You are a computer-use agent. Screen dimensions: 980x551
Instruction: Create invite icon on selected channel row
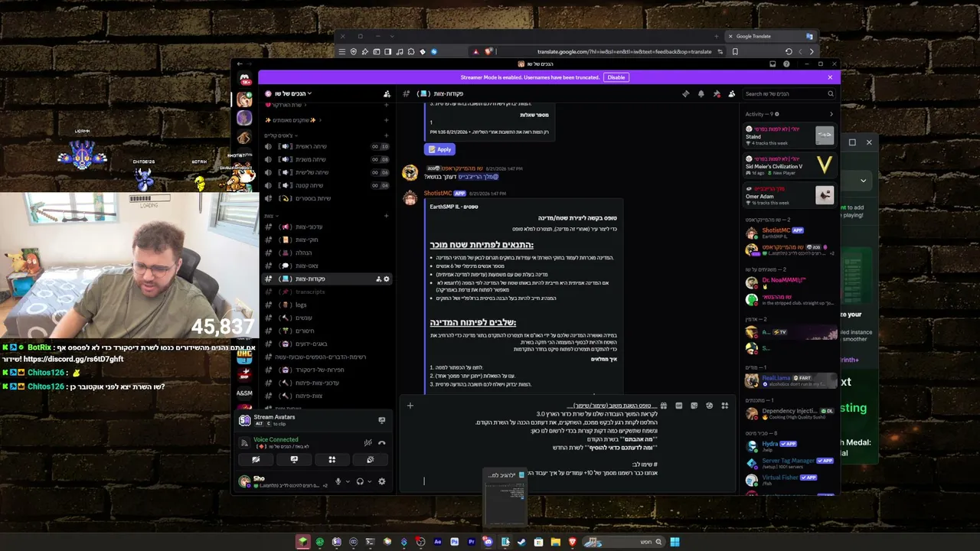click(x=378, y=279)
